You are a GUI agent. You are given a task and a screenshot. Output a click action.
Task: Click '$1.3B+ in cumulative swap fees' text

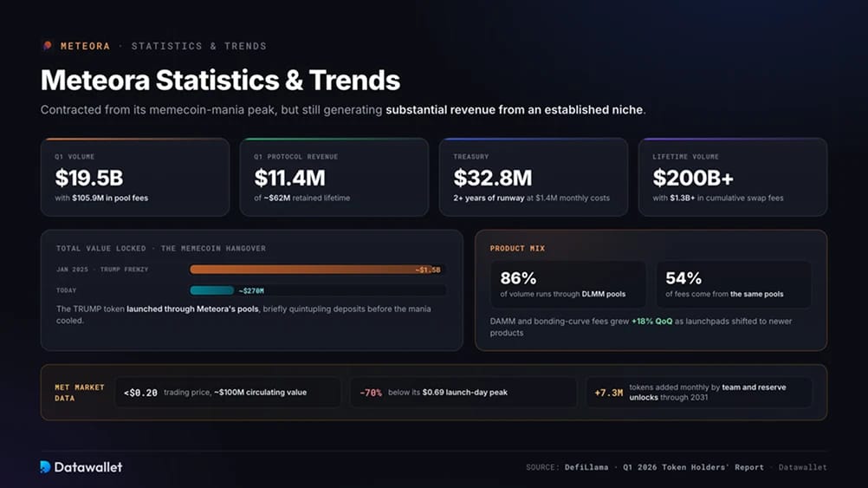[x=727, y=198]
